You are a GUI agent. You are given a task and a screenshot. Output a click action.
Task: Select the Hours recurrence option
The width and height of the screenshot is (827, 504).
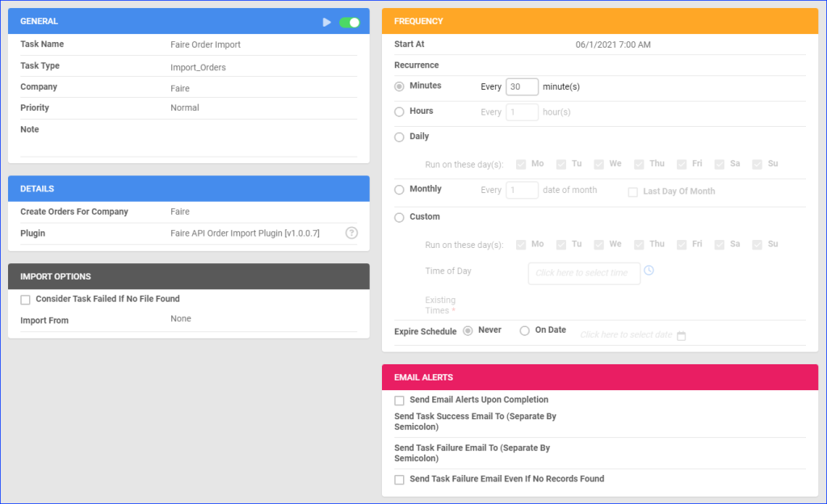399,112
